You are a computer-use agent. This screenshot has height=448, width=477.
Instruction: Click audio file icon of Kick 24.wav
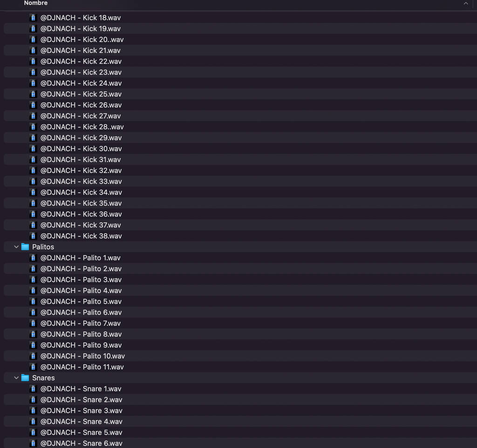coord(33,83)
